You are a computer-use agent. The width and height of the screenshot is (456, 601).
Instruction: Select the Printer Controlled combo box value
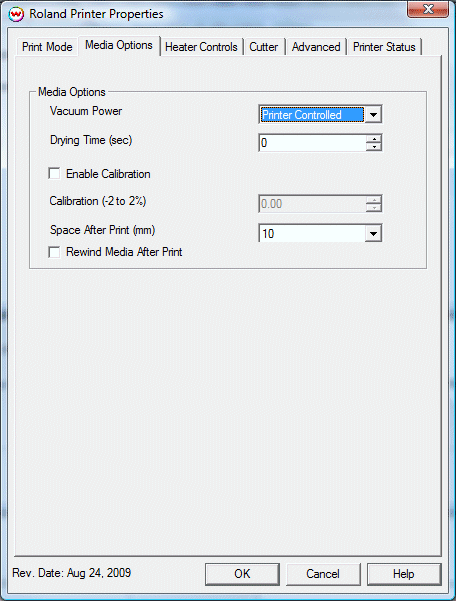point(312,115)
